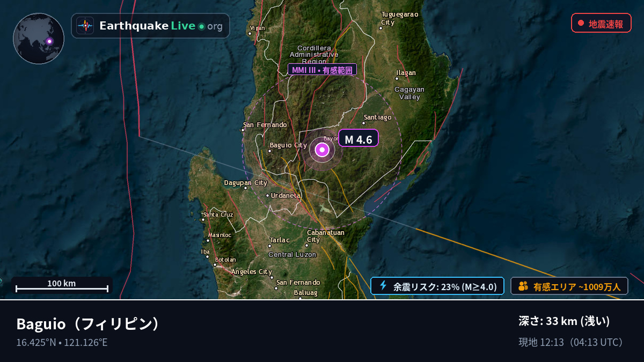Click the Masinloc map label

pos(219,235)
